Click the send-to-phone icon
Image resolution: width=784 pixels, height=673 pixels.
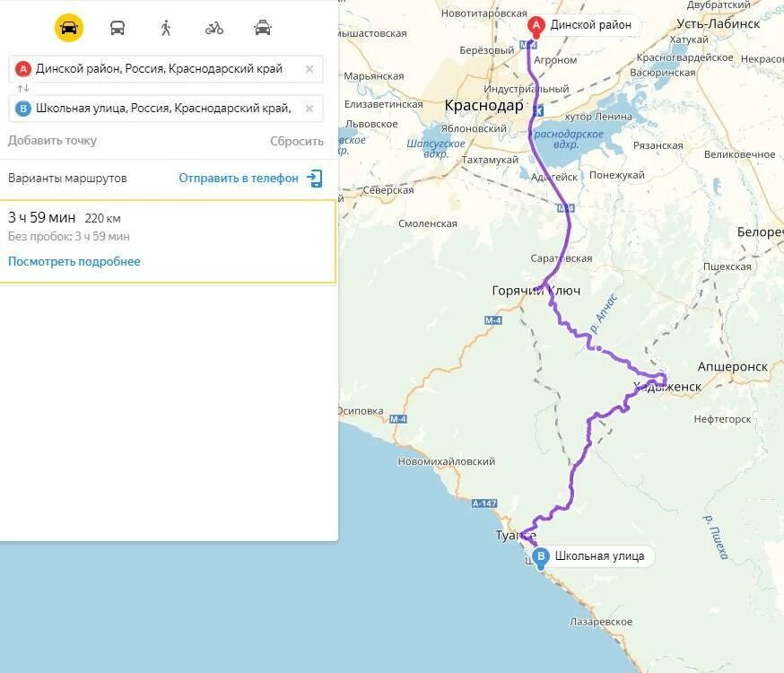(x=315, y=179)
